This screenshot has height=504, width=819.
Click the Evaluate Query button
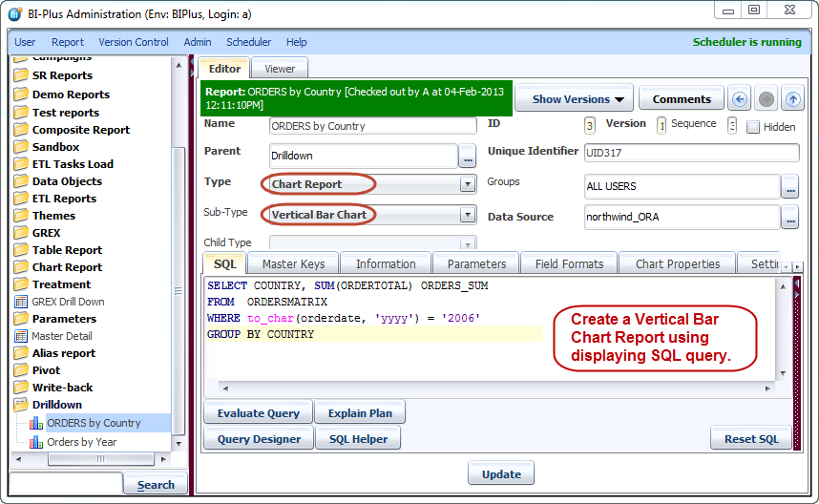pyautogui.click(x=258, y=413)
